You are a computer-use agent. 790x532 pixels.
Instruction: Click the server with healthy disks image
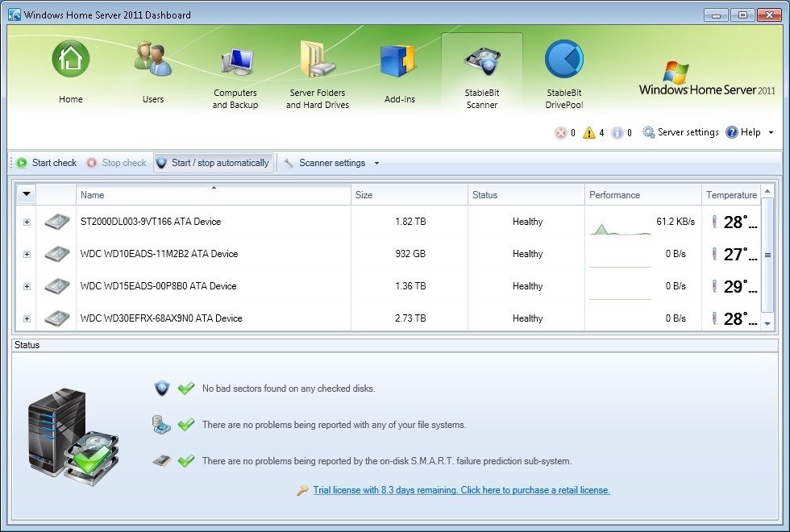[73, 436]
